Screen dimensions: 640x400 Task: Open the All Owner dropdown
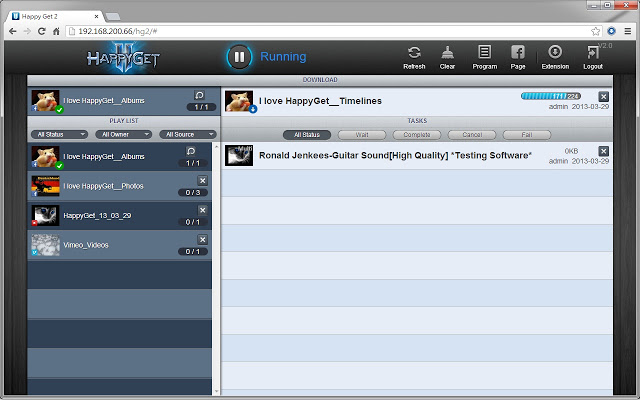point(123,134)
